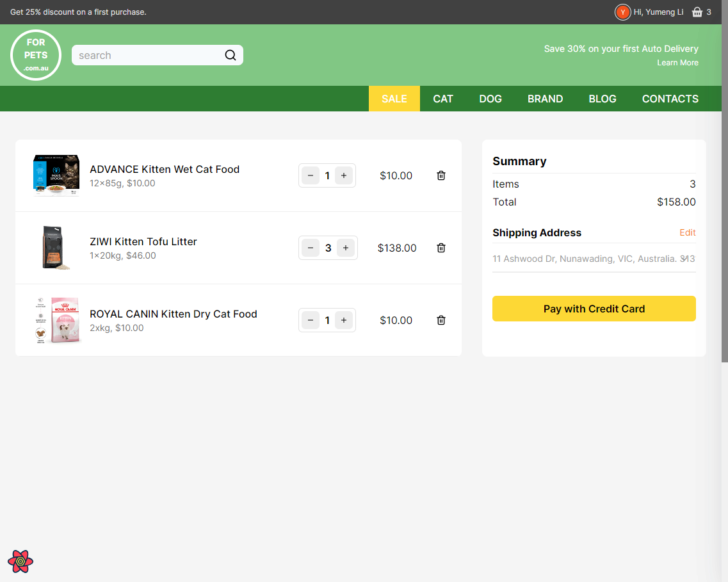
Task: Increase quantity of ZIWI Kitten Tofu Litter
Action: click(346, 248)
